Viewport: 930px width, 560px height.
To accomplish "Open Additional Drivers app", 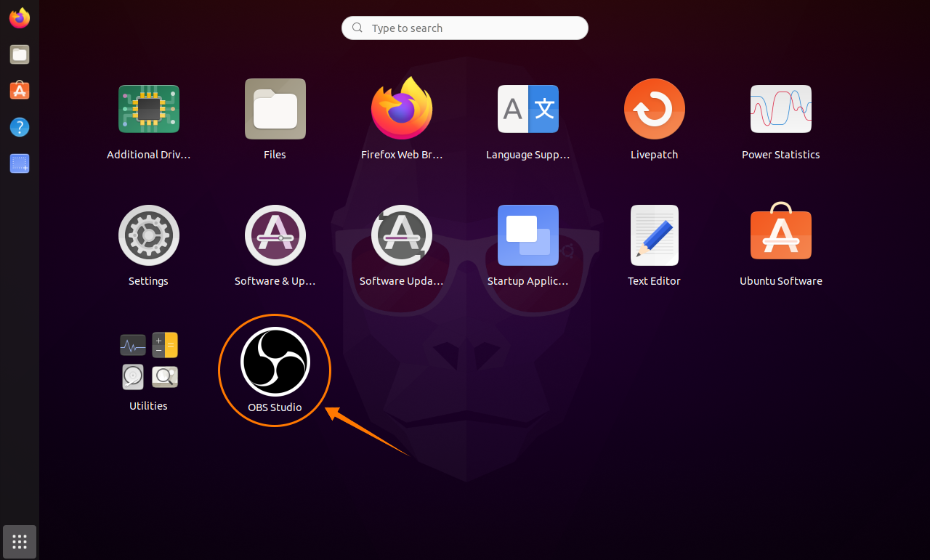I will pyautogui.click(x=149, y=109).
